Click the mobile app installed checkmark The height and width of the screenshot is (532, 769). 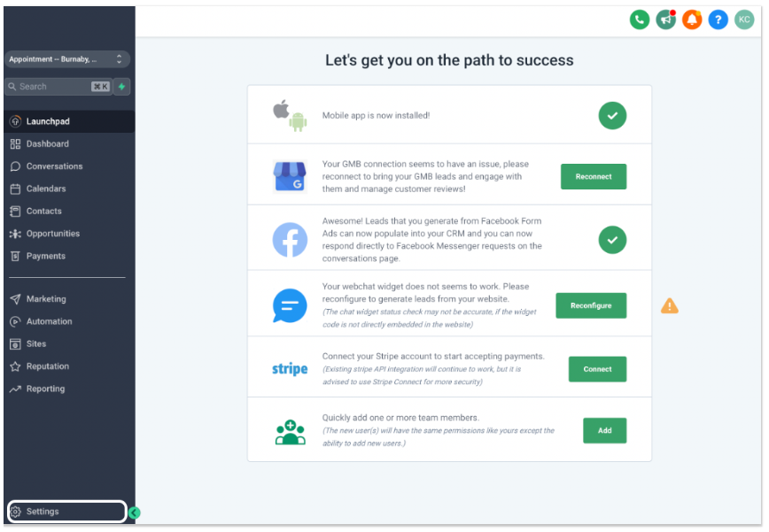click(x=612, y=116)
